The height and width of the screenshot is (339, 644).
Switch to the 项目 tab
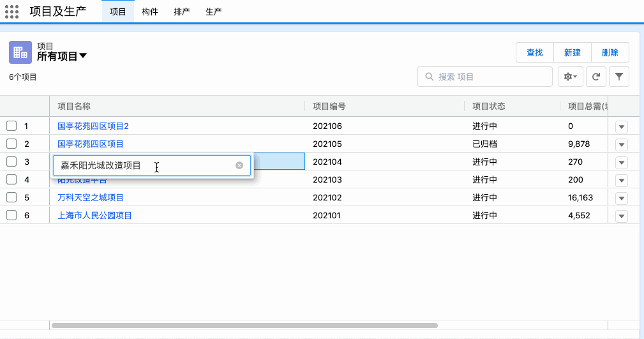pos(118,12)
